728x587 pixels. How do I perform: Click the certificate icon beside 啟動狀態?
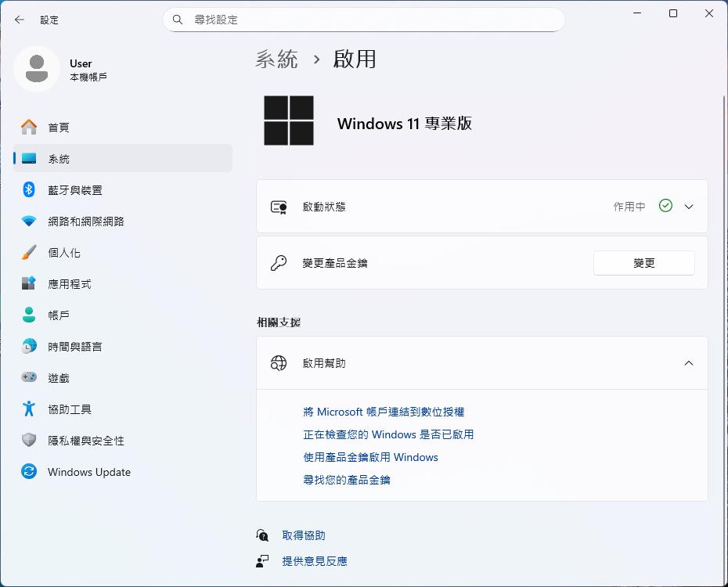pos(279,207)
